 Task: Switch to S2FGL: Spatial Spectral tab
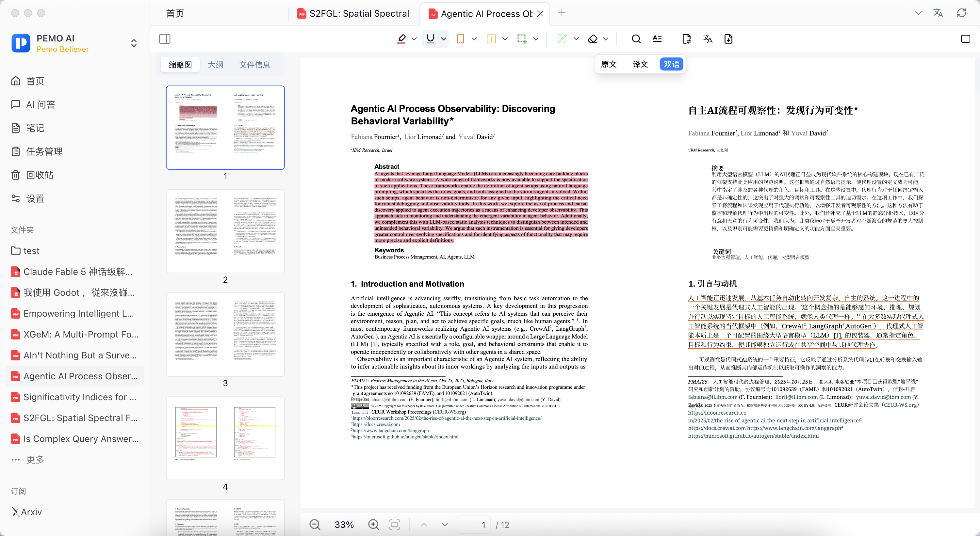click(353, 14)
